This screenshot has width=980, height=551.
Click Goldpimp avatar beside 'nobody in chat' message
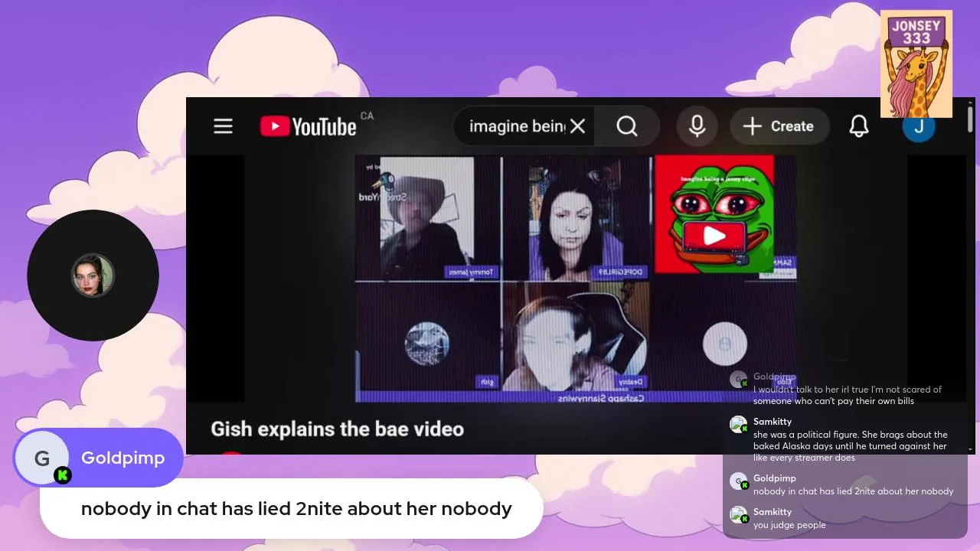(x=738, y=481)
